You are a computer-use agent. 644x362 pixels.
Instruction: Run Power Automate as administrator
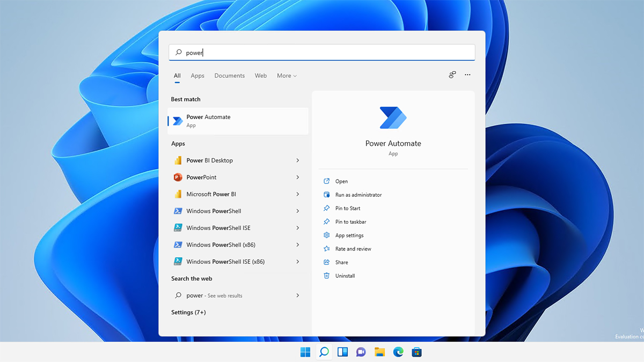click(x=357, y=195)
